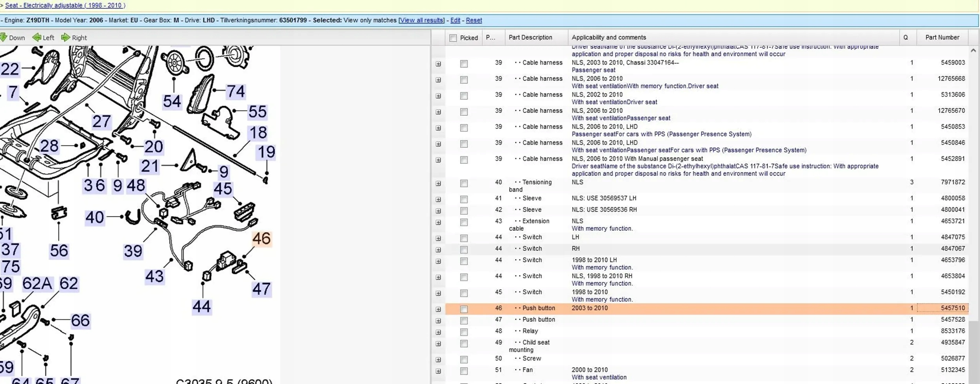The image size is (980, 384).
Task: Select diagram callout number 66
Action: [x=80, y=321]
